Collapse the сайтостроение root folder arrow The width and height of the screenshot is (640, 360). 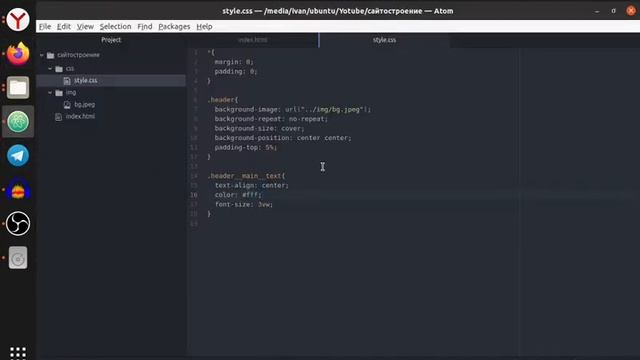42,55
